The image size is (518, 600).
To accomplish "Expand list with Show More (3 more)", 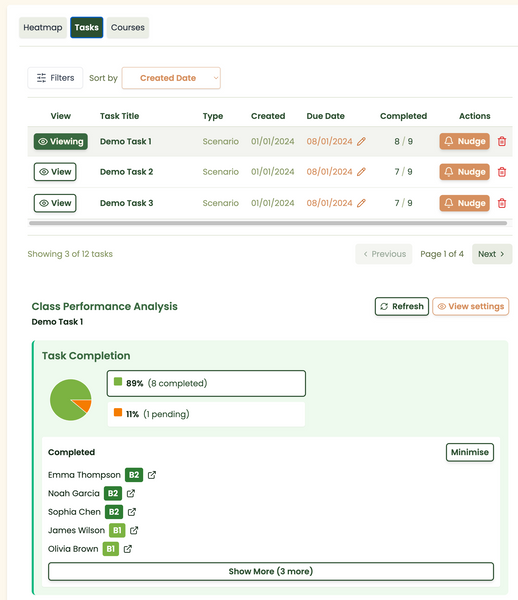I will pyautogui.click(x=271, y=571).
